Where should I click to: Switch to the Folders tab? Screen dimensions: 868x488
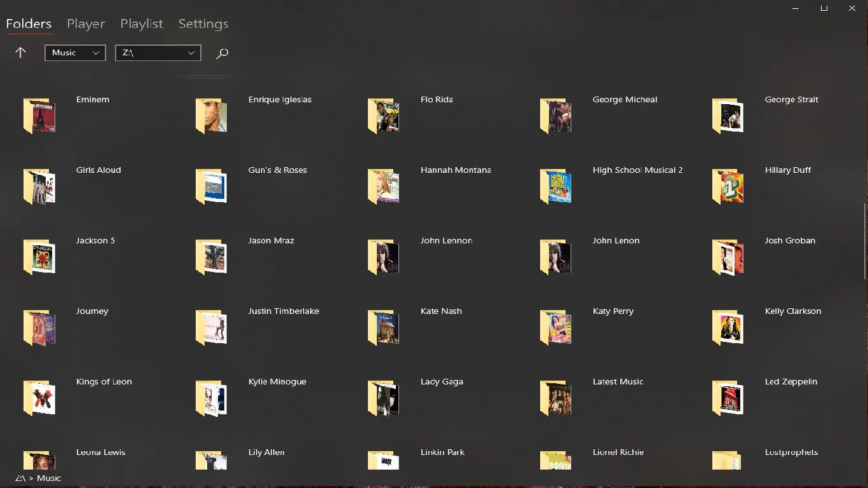29,24
